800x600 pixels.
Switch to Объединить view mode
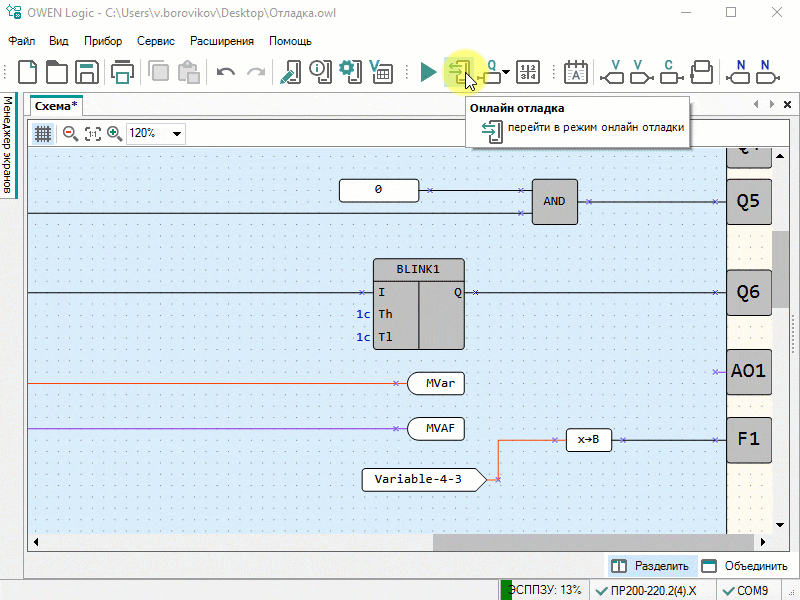(746, 566)
